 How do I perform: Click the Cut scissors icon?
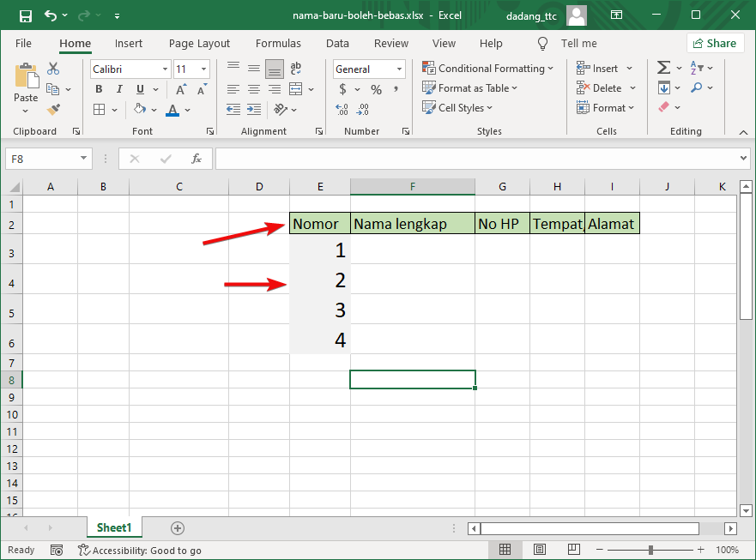[x=53, y=69]
